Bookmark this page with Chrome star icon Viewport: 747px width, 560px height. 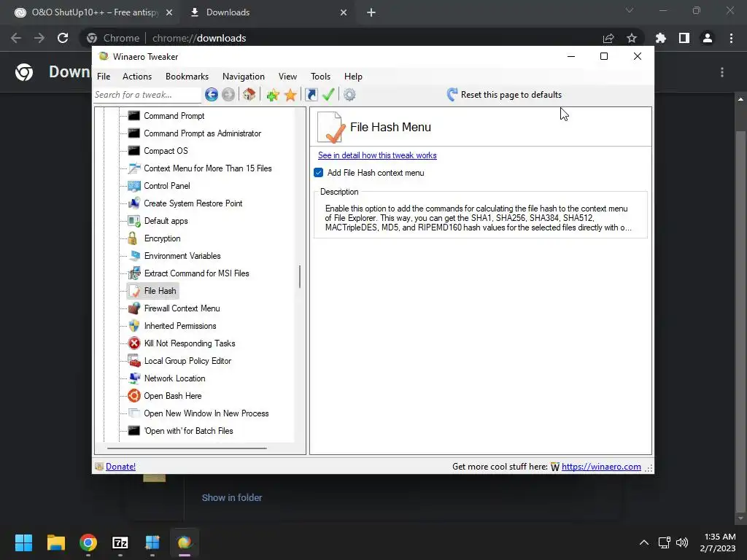(x=632, y=38)
